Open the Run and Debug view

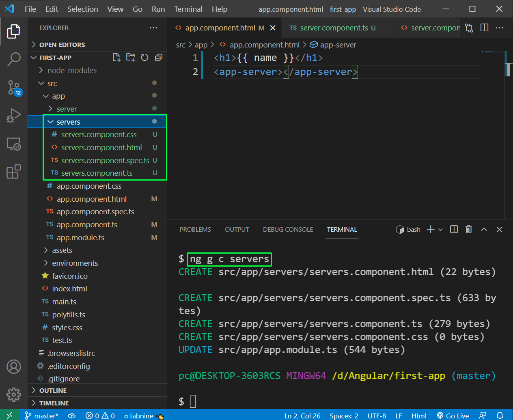pos(13,116)
